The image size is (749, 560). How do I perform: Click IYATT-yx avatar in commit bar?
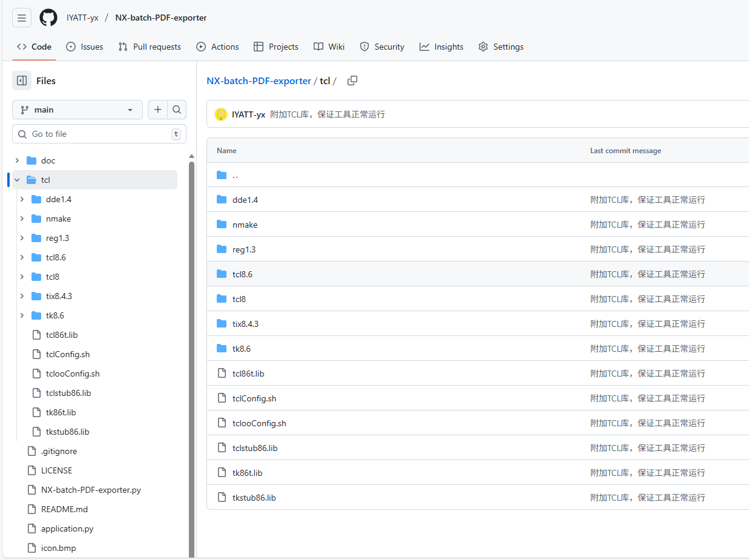221,114
